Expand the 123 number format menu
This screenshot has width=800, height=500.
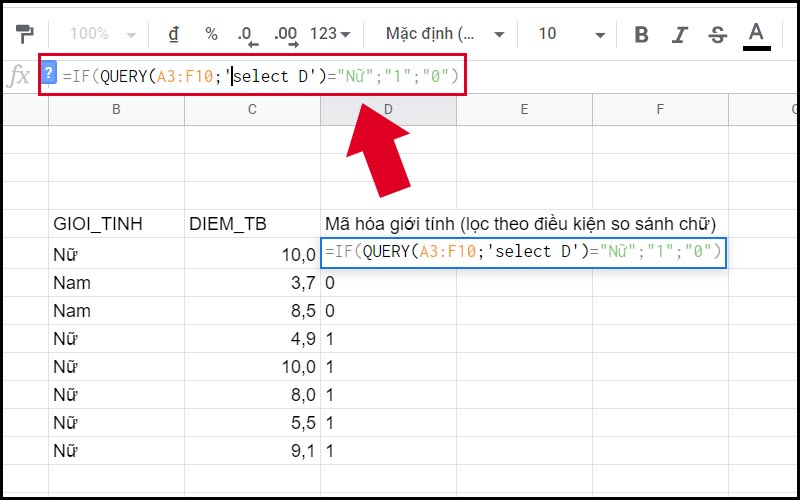(330, 34)
